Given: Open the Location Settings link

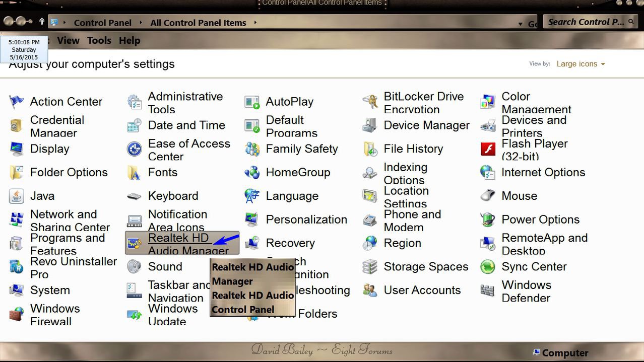Looking at the screenshot, I should (x=406, y=197).
